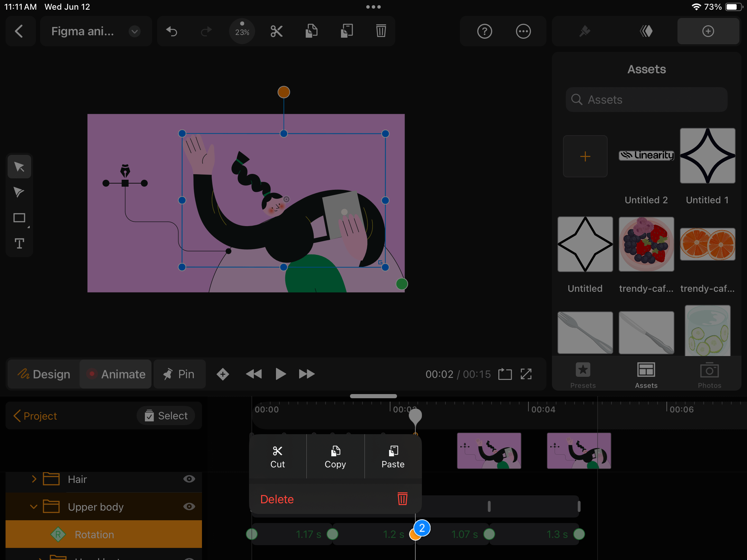Click the Play button in timeline
The image size is (747, 560).
280,374
